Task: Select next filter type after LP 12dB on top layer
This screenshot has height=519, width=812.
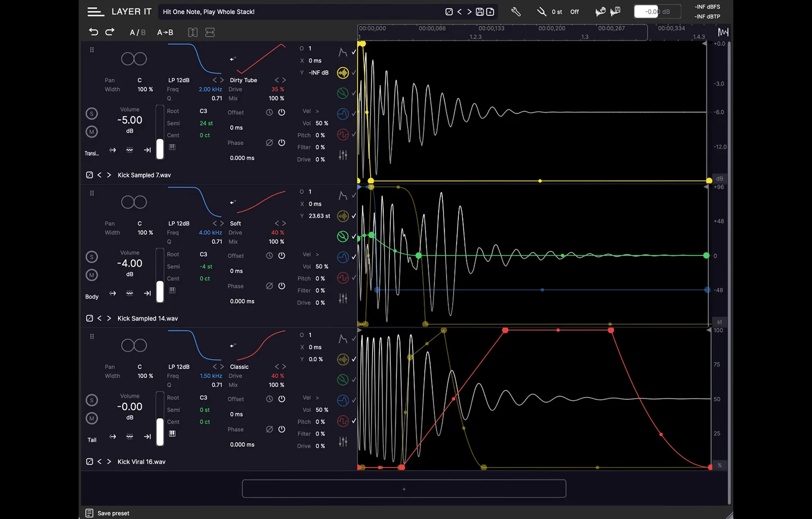Action: click(x=222, y=80)
